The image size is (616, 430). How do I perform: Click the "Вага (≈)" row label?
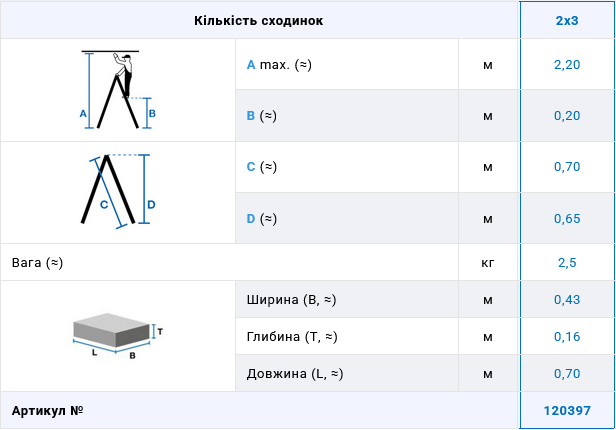point(37,263)
